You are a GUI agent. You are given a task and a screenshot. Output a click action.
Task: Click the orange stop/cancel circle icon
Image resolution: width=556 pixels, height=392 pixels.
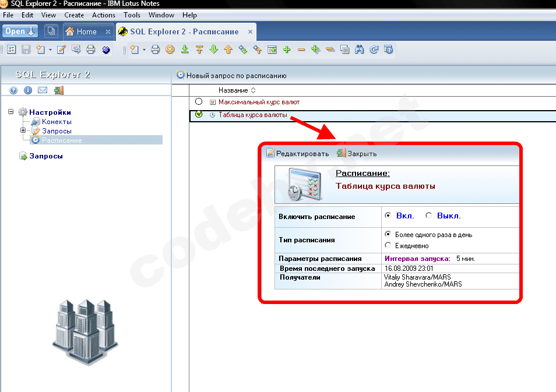[170, 50]
